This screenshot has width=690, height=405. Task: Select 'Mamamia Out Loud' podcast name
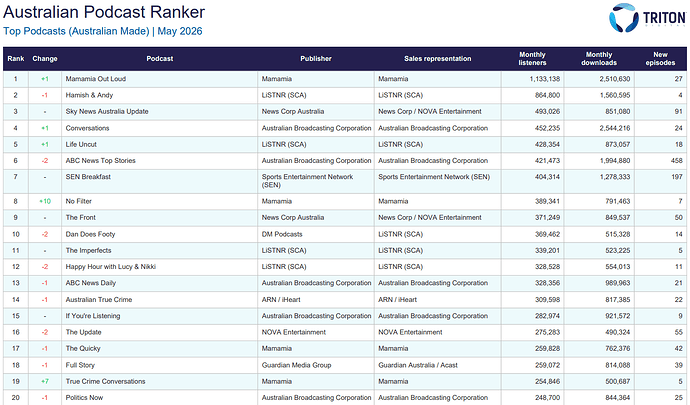[96, 79]
